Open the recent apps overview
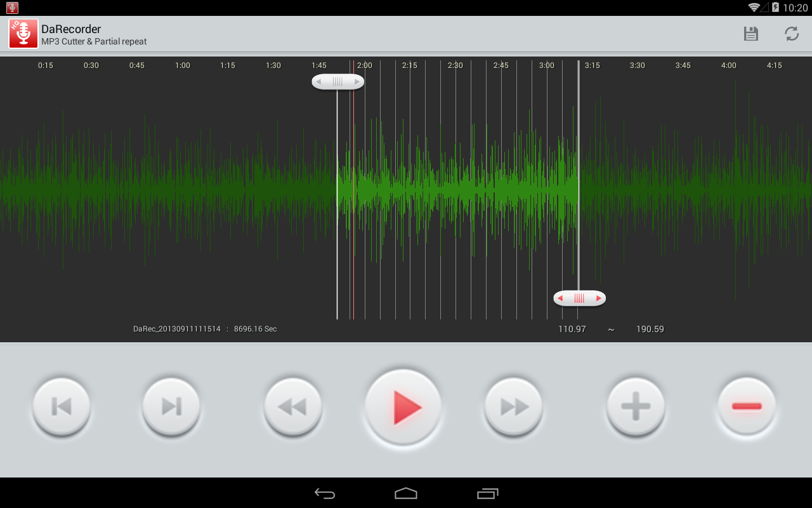 [x=487, y=493]
